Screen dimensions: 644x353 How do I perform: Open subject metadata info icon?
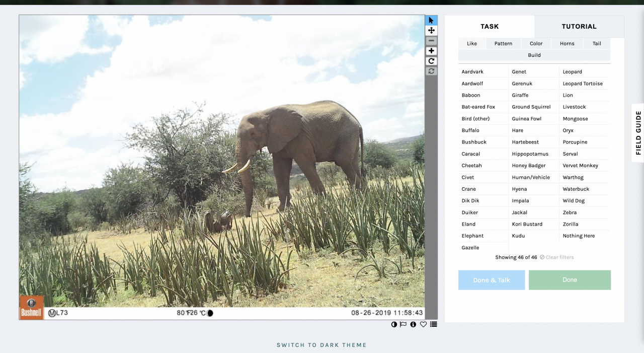[x=413, y=324]
